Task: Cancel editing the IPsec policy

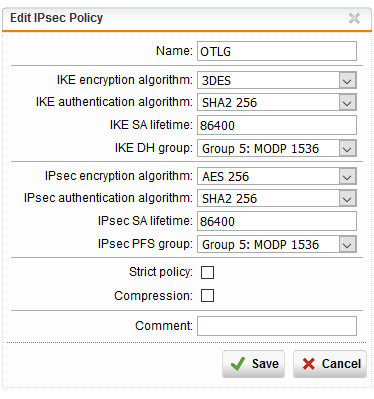Action: point(330,364)
